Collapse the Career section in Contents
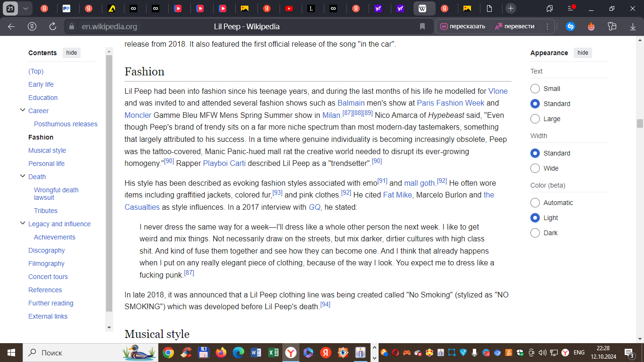 click(x=22, y=110)
